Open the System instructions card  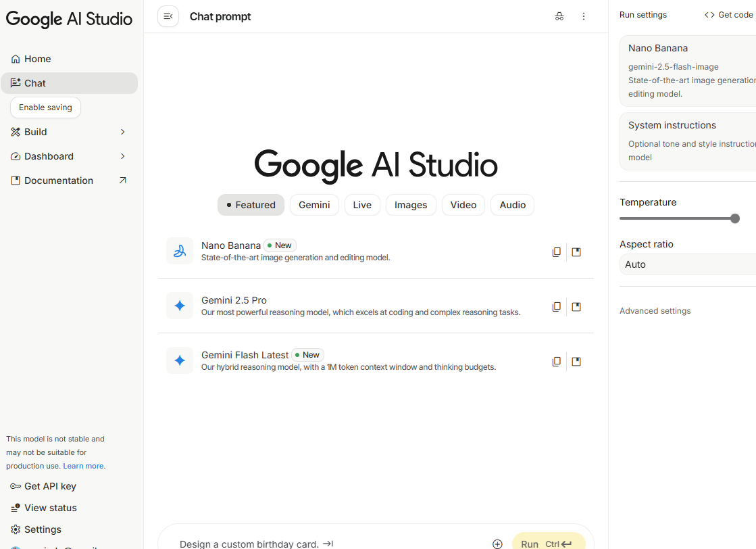click(x=688, y=141)
